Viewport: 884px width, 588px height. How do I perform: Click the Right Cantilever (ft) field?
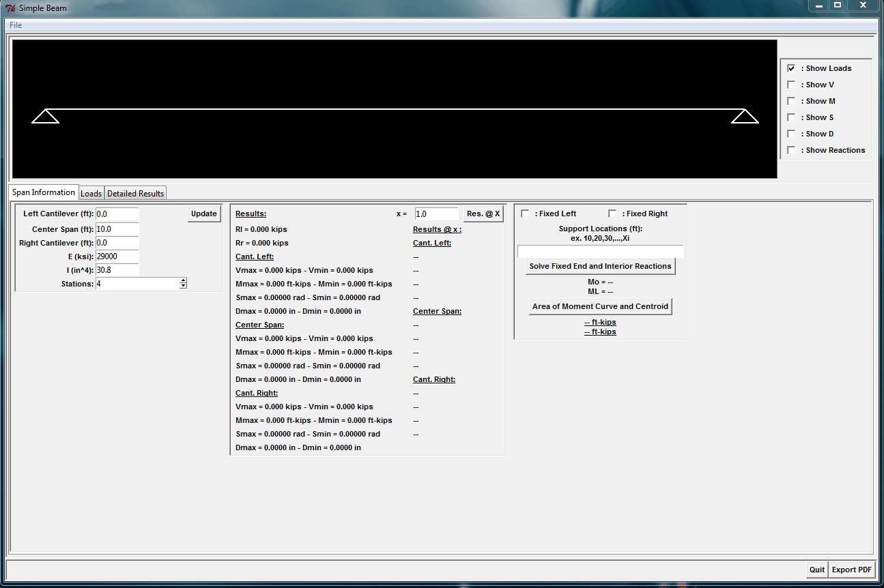[x=117, y=243]
